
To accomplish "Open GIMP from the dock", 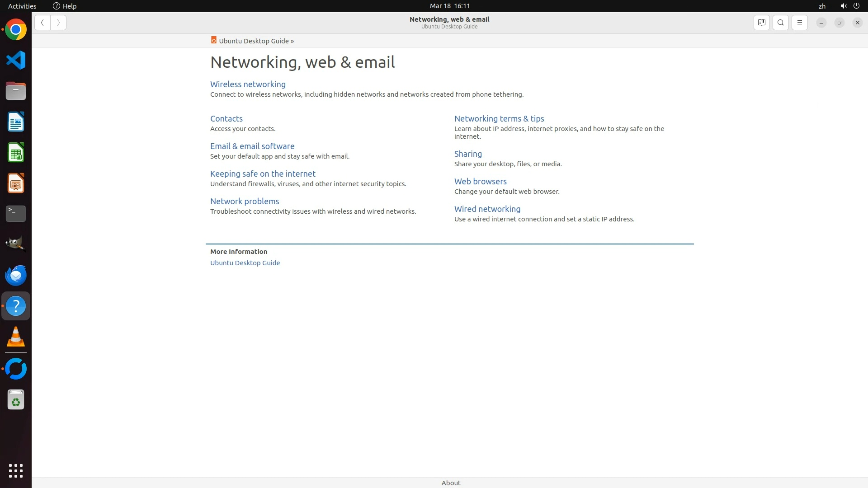I will coord(16,244).
